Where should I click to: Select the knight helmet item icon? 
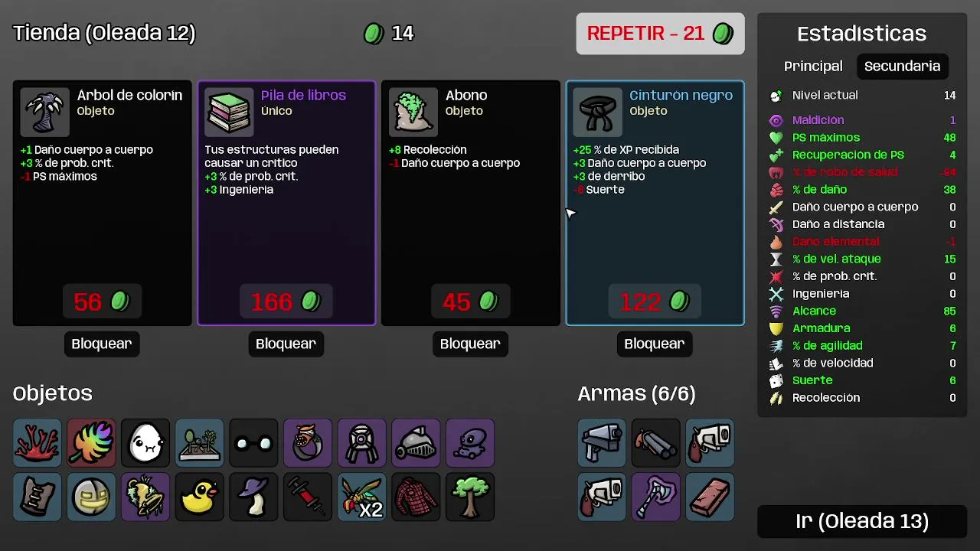(x=416, y=442)
